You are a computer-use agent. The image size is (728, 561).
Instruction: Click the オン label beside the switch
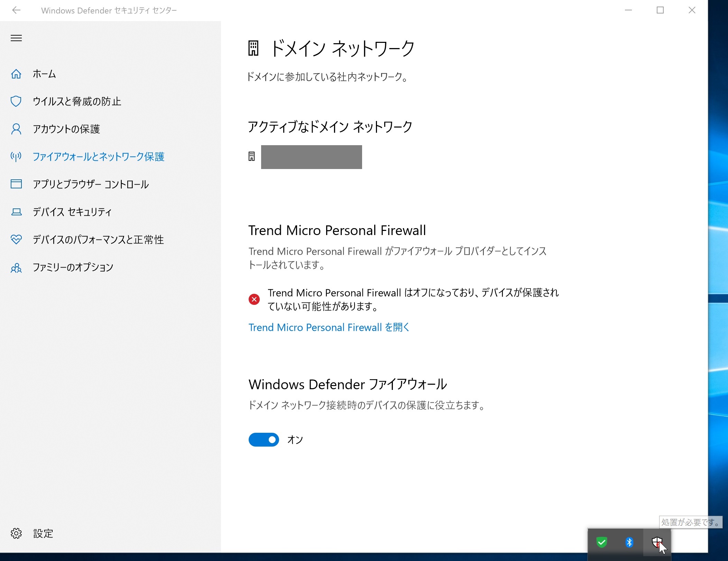pos(295,440)
